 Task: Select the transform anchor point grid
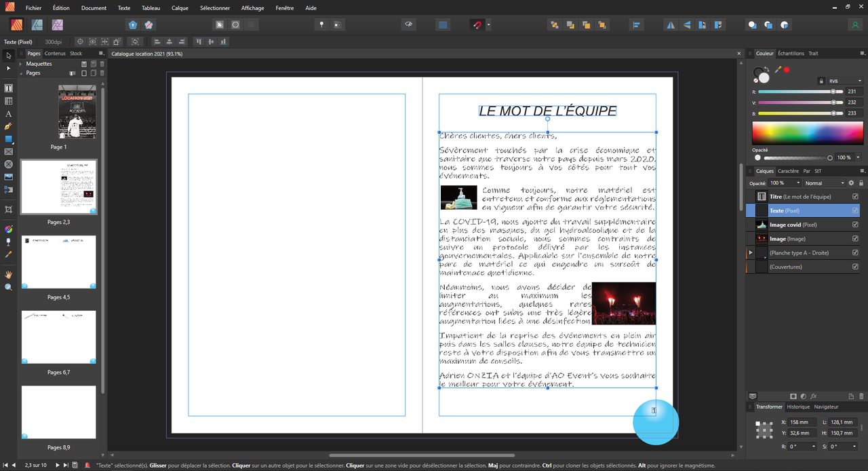click(x=764, y=429)
